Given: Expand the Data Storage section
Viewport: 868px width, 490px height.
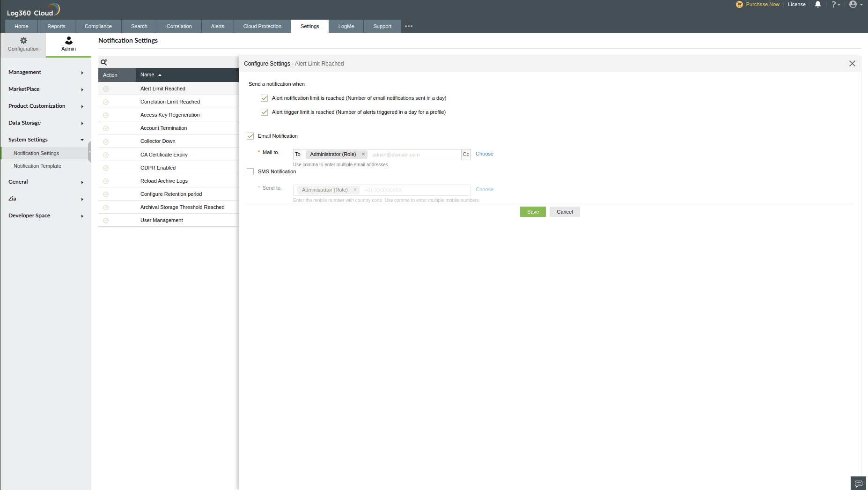Looking at the screenshot, I should pos(45,123).
